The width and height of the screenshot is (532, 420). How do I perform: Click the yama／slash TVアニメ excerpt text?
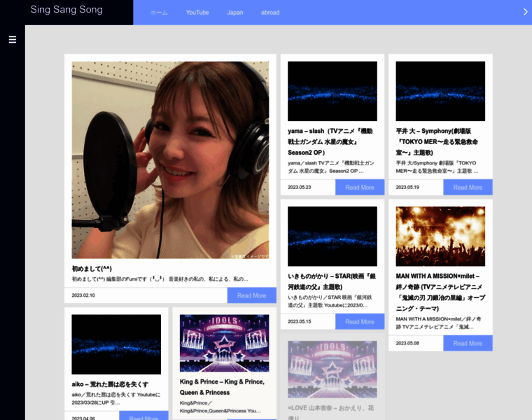[x=331, y=167]
